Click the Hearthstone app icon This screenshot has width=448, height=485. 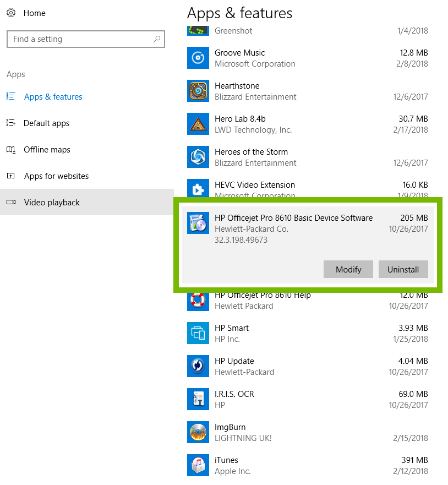(198, 91)
